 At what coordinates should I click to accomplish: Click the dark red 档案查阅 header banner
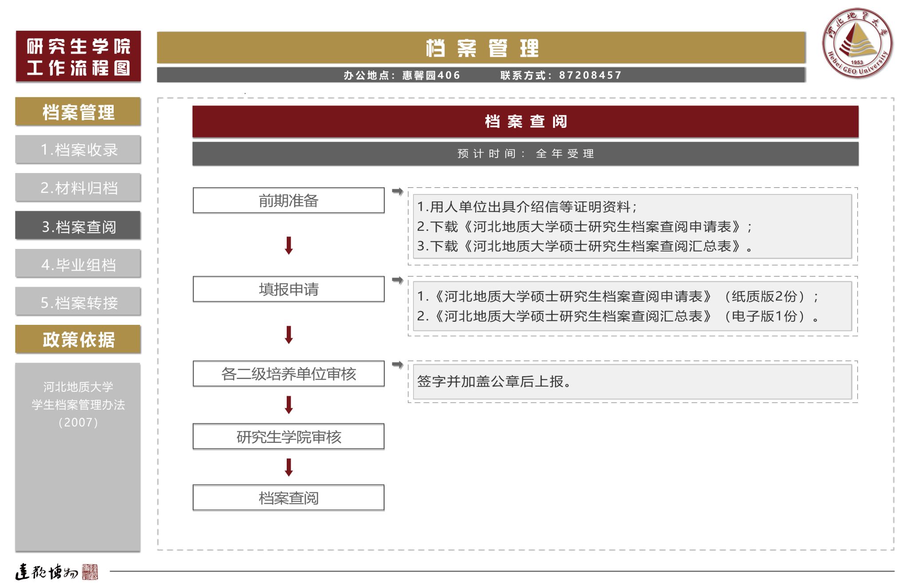coord(526,122)
